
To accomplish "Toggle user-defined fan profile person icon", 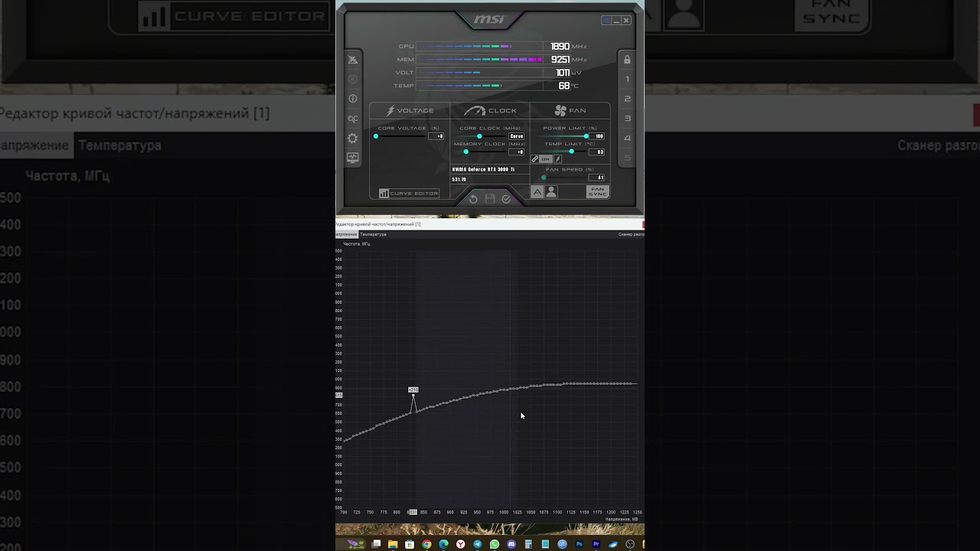I will [x=551, y=192].
